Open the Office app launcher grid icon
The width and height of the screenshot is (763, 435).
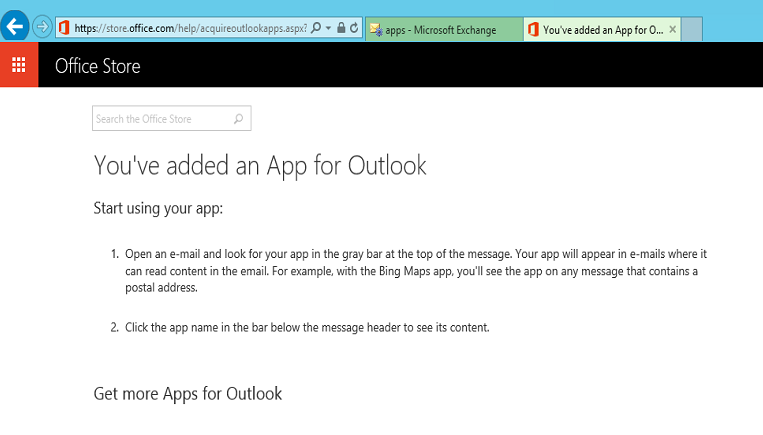pos(19,65)
